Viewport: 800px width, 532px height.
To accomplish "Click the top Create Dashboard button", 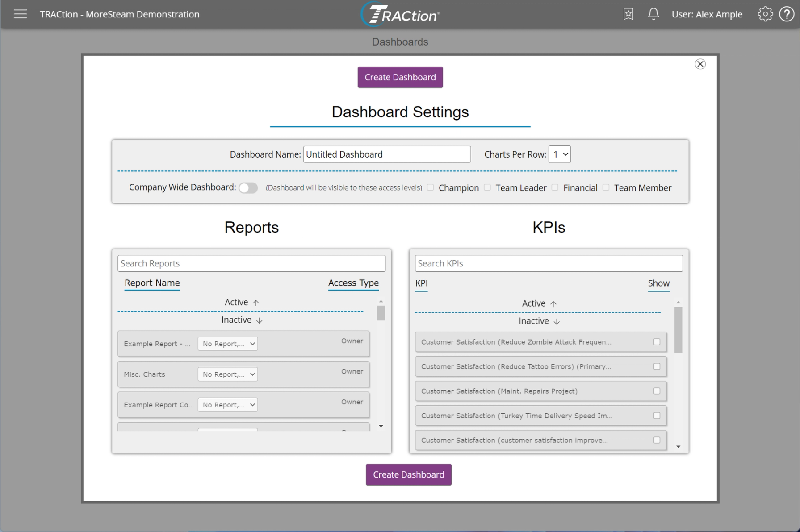I will pyautogui.click(x=400, y=77).
